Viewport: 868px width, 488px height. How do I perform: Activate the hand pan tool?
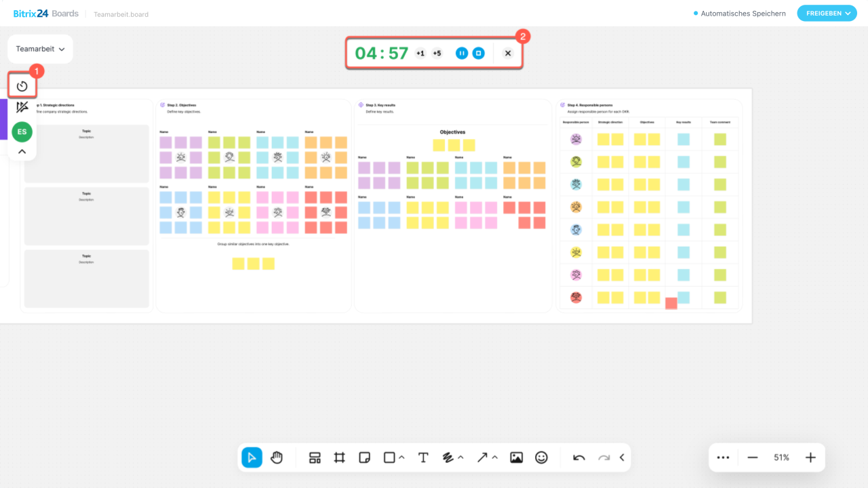pyautogui.click(x=277, y=457)
